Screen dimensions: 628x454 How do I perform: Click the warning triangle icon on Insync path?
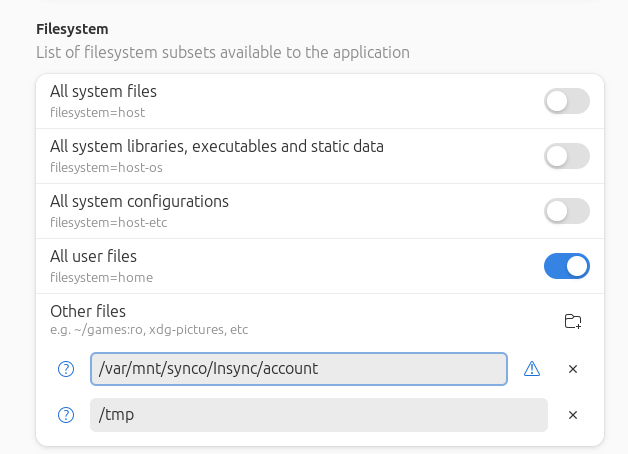pos(532,369)
